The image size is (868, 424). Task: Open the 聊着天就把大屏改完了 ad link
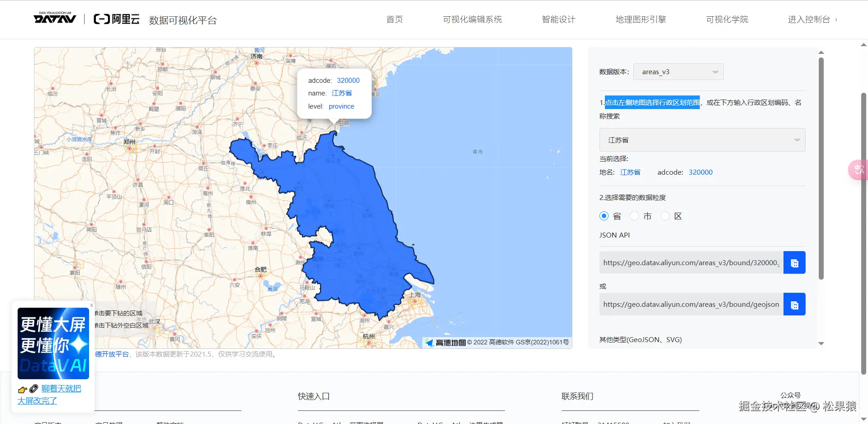(49, 395)
